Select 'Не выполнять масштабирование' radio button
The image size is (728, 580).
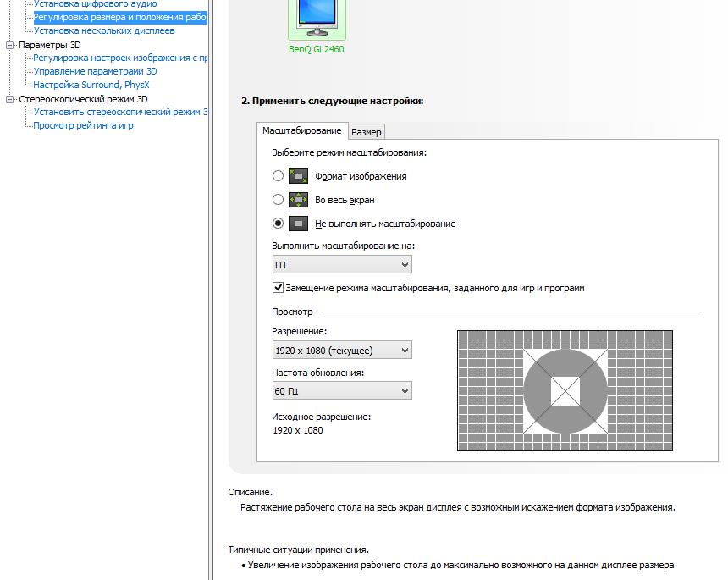tap(278, 224)
